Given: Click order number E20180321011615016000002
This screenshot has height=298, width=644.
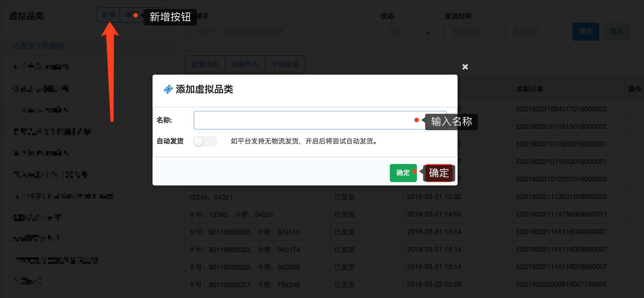Looking at the screenshot, I should coord(562,127).
